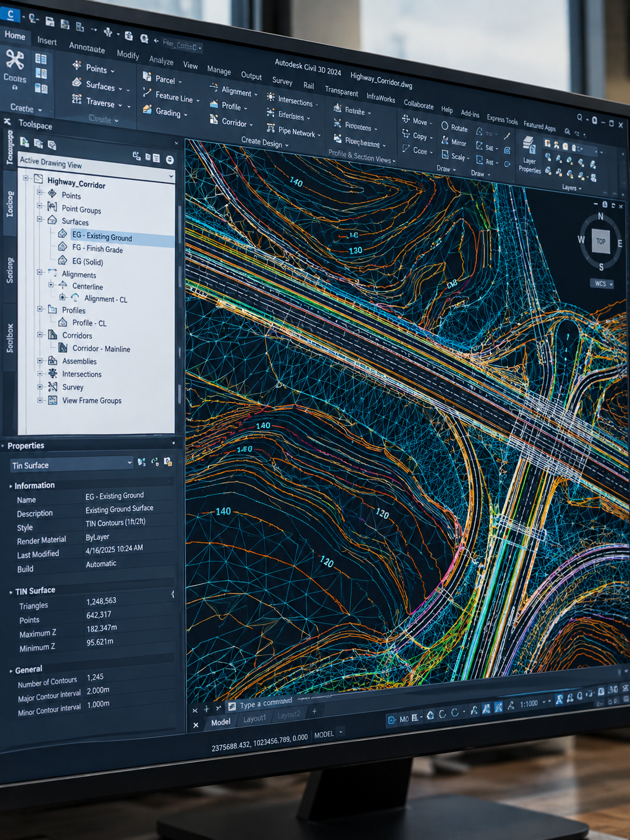Screen dimensions: 630x840
Task: Click TOP face of the ViewCube
Action: tap(600, 241)
